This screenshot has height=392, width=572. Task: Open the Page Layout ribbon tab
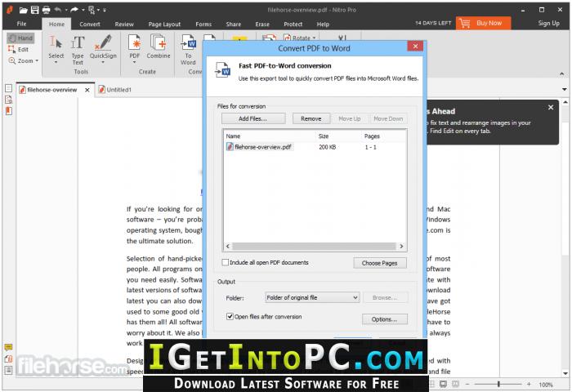[164, 24]
